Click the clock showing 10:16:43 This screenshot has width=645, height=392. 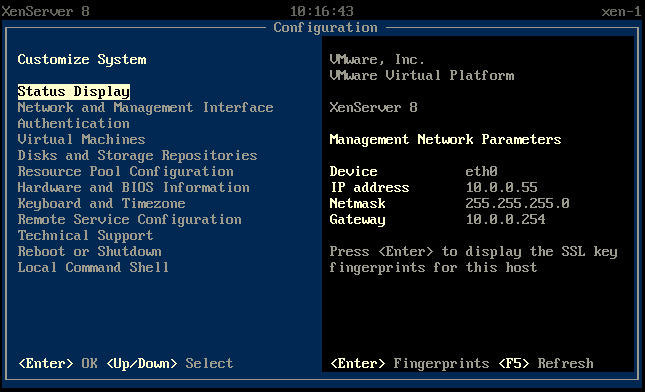[322, 11]
